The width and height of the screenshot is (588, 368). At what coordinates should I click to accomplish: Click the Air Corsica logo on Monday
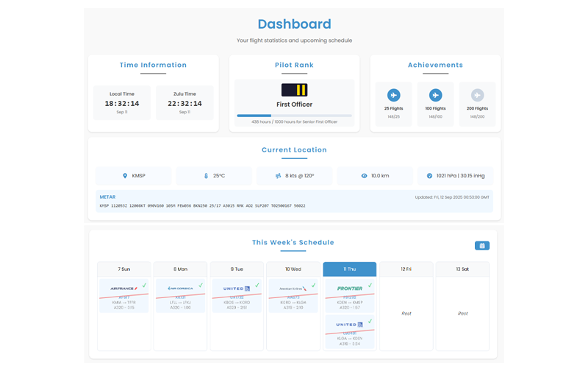coord(180,289)
